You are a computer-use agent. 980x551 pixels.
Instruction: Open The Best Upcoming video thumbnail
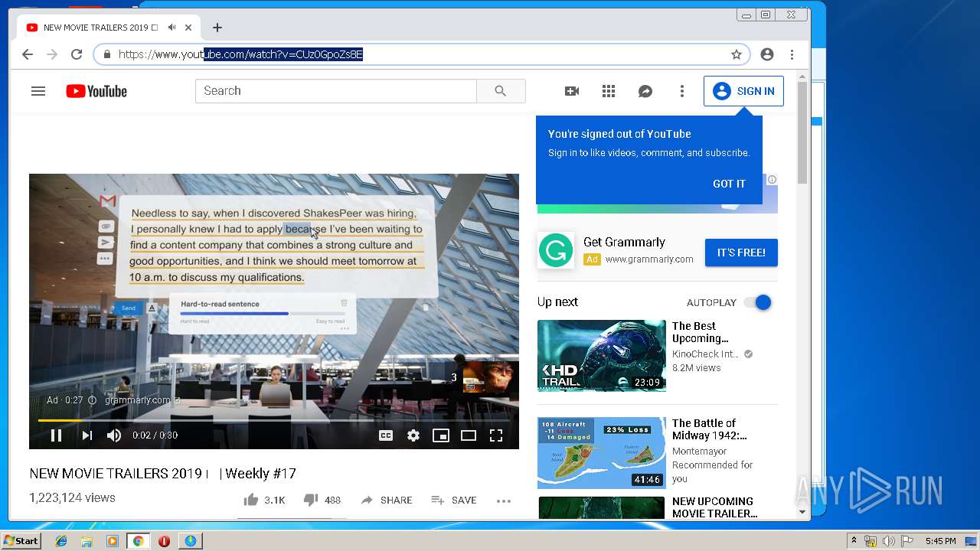tap(602, 356)
